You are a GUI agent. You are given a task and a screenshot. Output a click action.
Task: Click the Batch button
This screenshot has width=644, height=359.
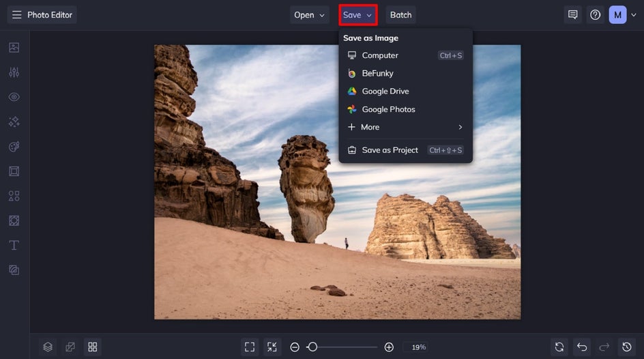pos(401,15)
